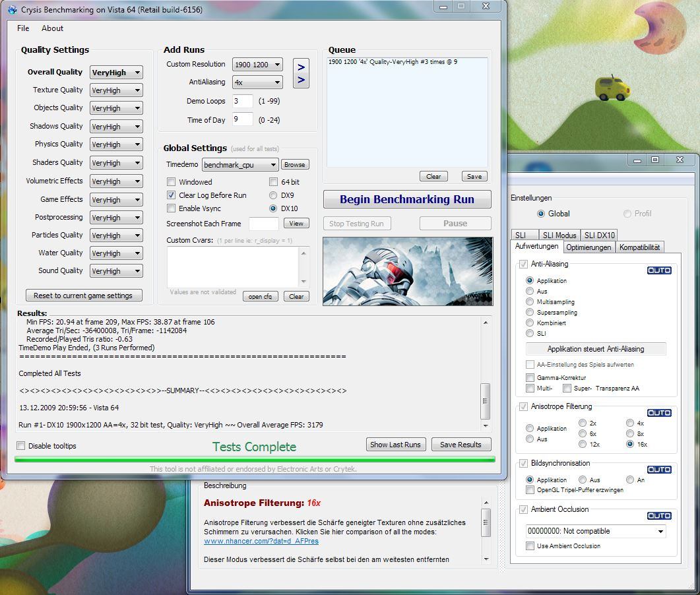Open the File menu

(23, 28)
